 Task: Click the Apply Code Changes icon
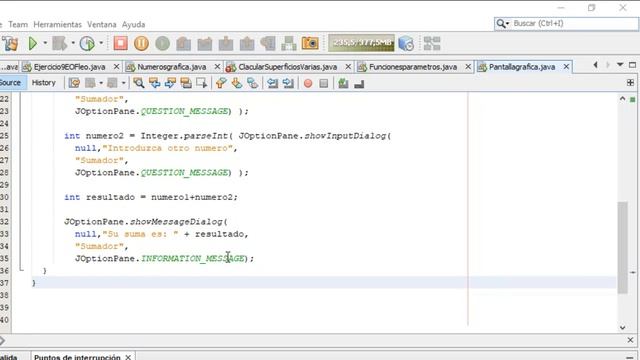[289, 43]
